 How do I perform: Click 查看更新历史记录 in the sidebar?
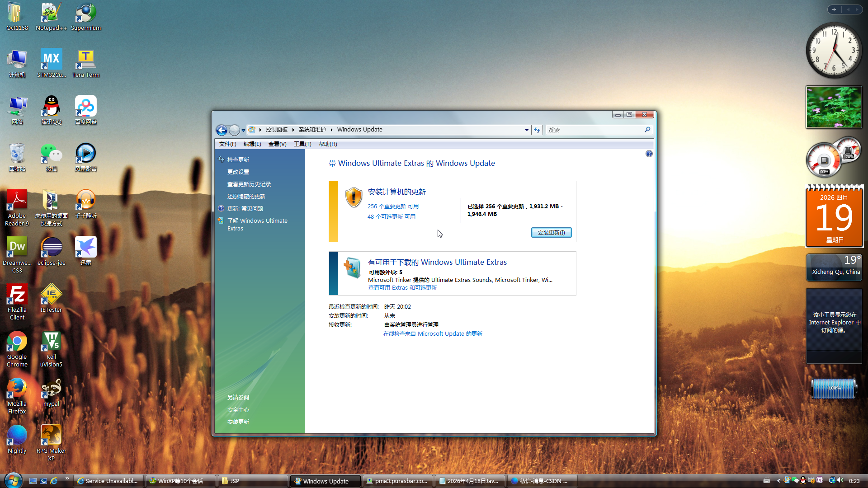click(249, 184)
